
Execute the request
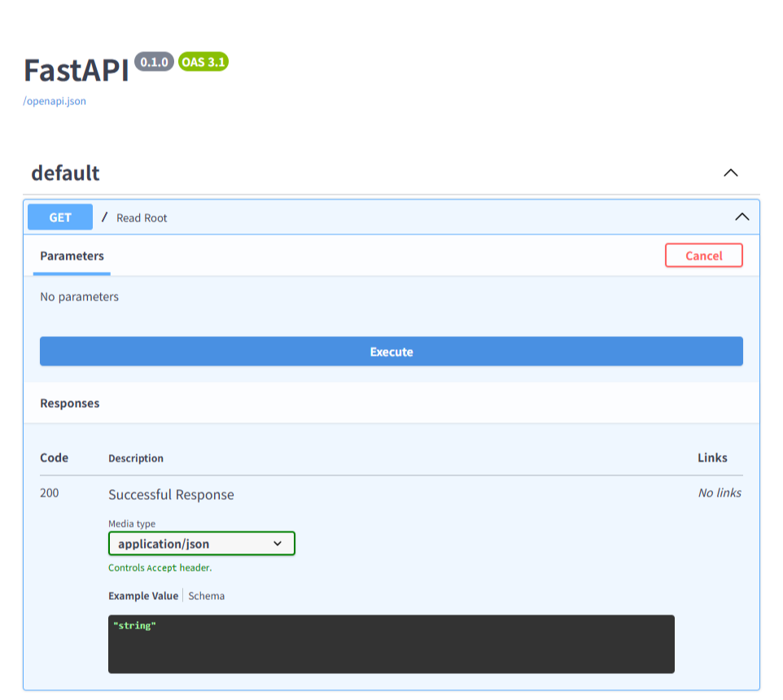point(391,352)
